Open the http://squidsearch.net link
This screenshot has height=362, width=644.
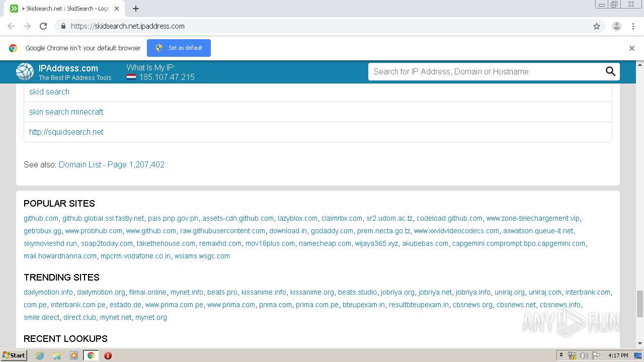point(66,132)
